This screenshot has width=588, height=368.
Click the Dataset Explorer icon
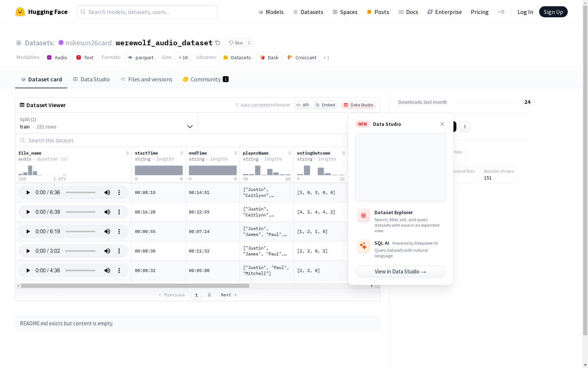(363, 216)
